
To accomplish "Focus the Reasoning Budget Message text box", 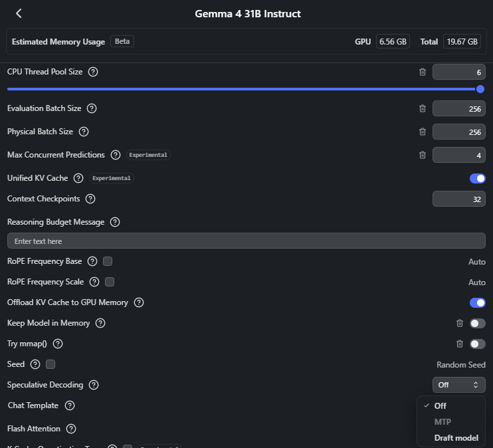I will 246,241.
